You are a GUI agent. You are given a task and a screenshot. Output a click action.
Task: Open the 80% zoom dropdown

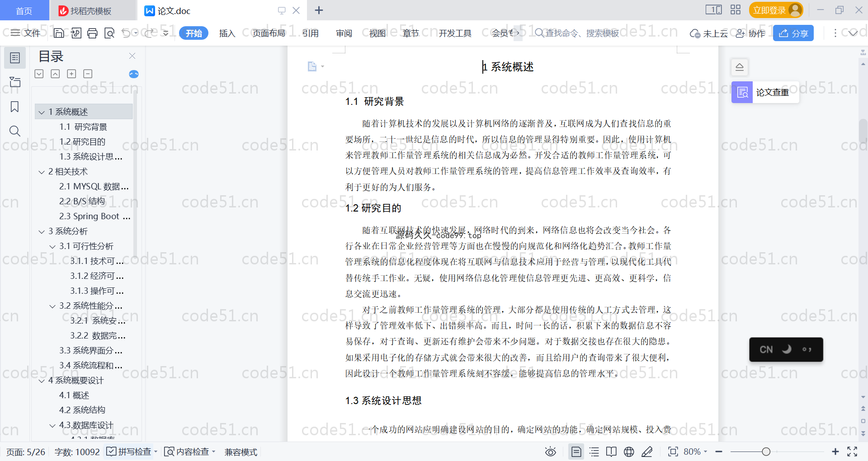coord(695,452)
